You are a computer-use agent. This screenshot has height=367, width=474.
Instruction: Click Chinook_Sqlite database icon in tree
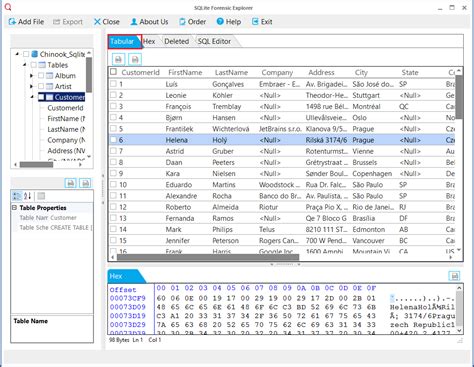(x=34, y=54)
